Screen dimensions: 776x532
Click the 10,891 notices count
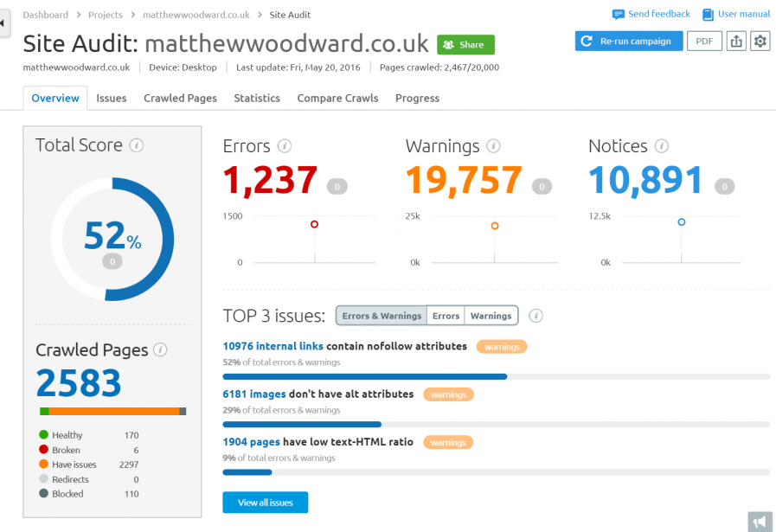(x=646, y=180)
